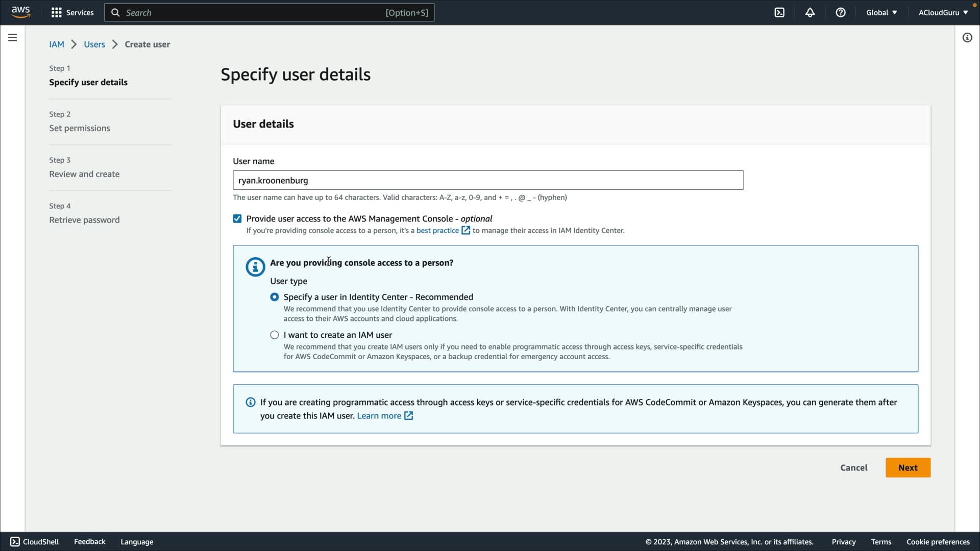
Task: Uncheck Provide user access to Management Console
Action: point(237,219)
